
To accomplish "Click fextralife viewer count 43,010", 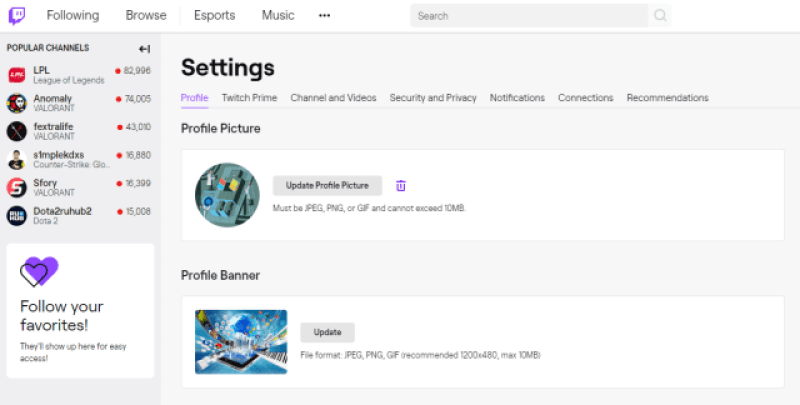I will (138, 127).
